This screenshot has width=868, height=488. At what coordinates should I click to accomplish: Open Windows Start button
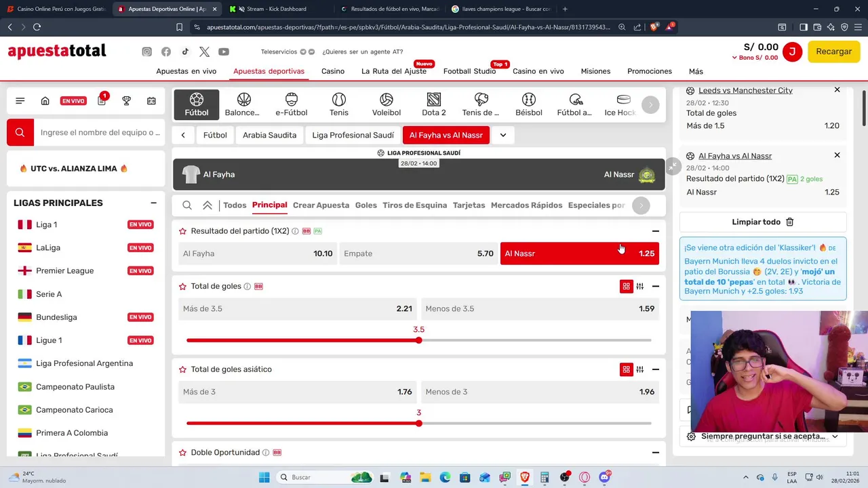264,478
